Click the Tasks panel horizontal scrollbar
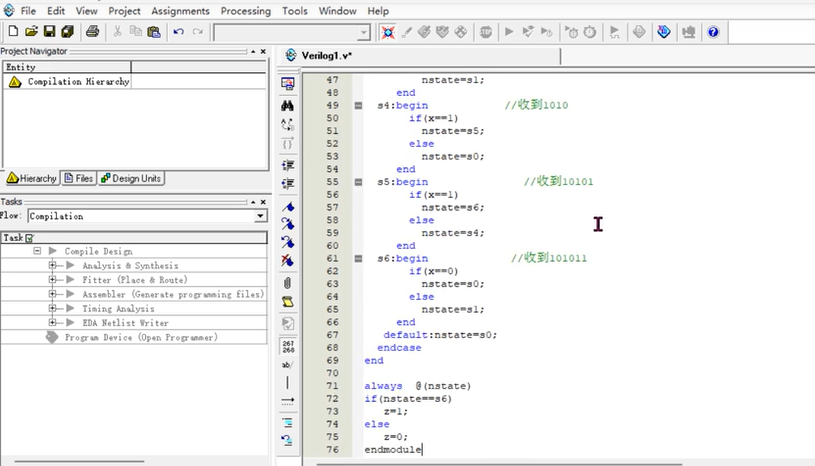 [79, 461]
